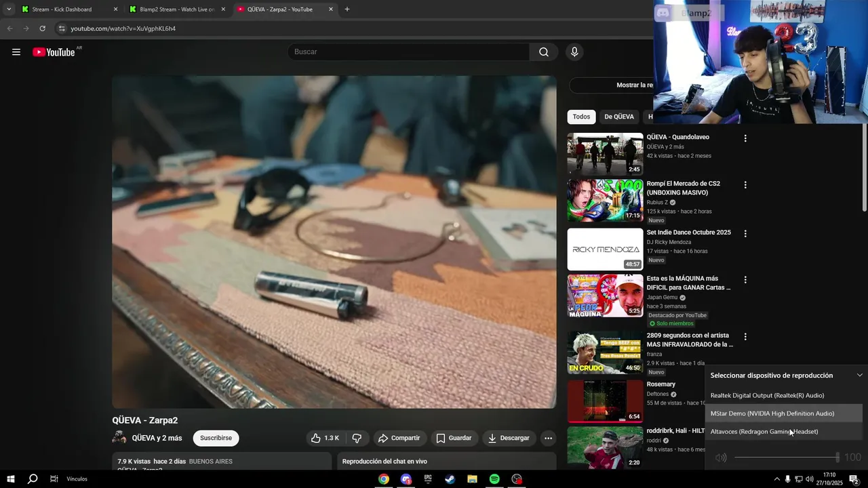Image resolution: width=868 pixels, height=488 pixels.
Task: Open Spotify from the taskbar
Action: tap(494, 479)
